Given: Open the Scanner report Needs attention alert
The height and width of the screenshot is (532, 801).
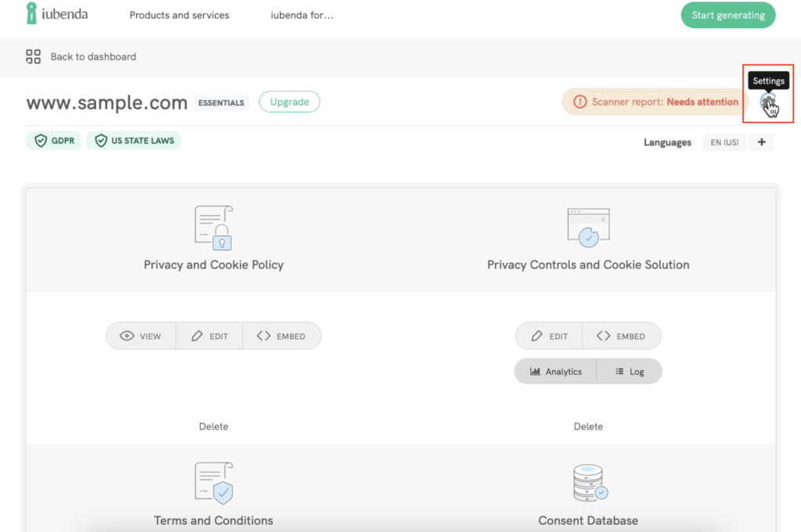Looking at the screenshot, I should [656, 102].
